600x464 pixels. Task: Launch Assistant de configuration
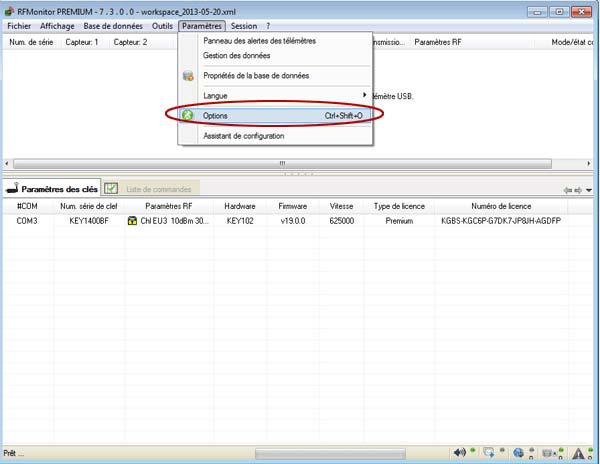(x=276, y=136)
